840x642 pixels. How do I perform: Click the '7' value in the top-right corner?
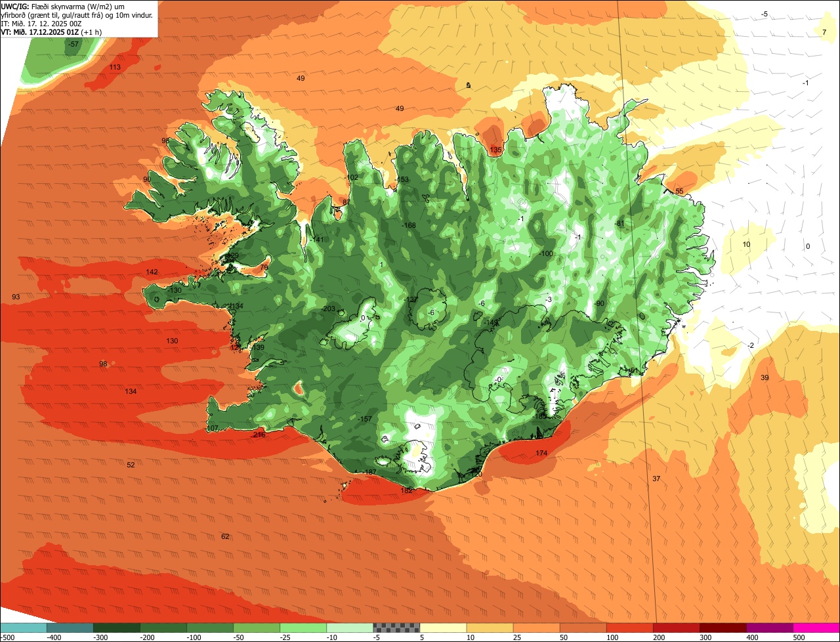point(824,32)
